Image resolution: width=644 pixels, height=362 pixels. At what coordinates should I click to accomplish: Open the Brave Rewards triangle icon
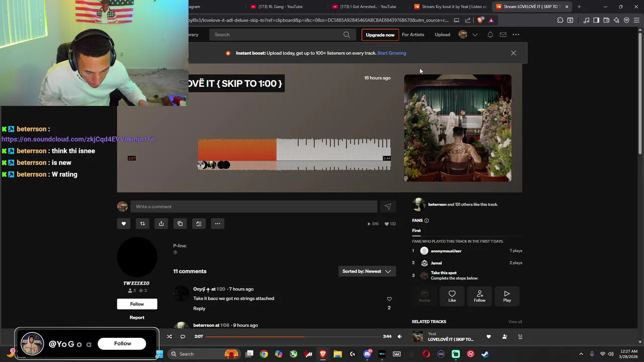point(491,20)
